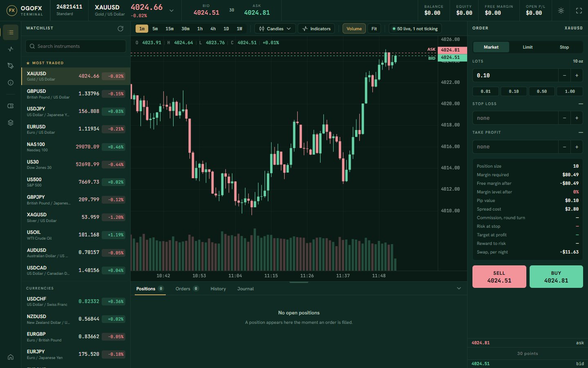Click the SELL 4024.51 button
Viewport: 588px width, 368px height.
pyautogui.click(x=499, y=277)
